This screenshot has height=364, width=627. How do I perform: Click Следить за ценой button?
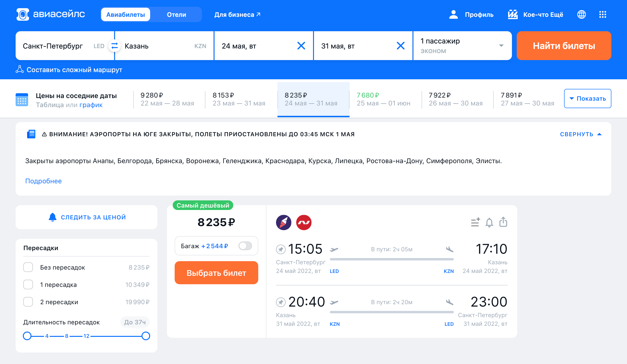[86, 217]
